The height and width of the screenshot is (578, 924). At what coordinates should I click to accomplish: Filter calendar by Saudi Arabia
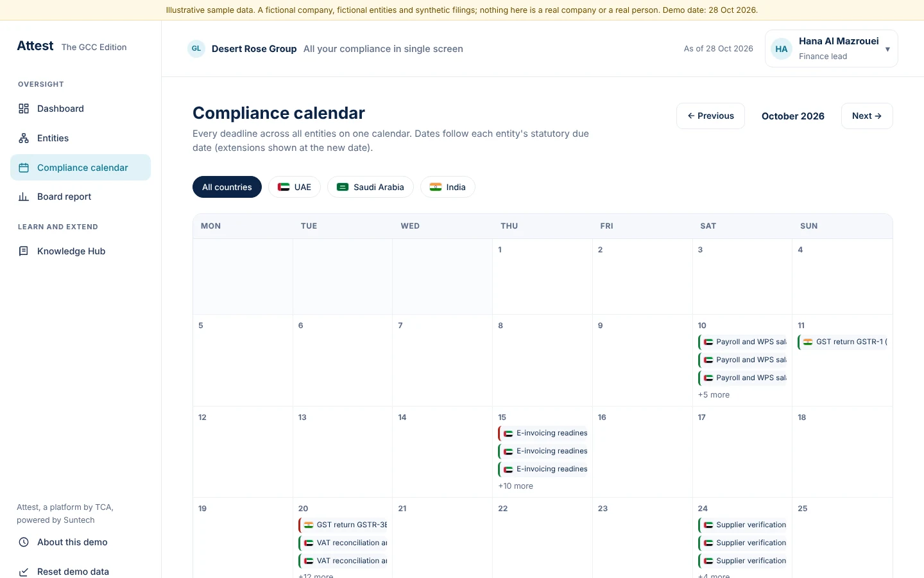pyautogui.click(x=370, y=187)
